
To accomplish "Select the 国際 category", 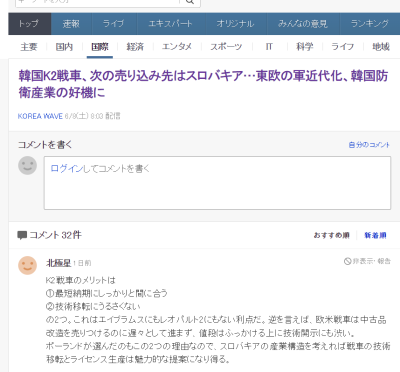I will click(x=100, y=47).
